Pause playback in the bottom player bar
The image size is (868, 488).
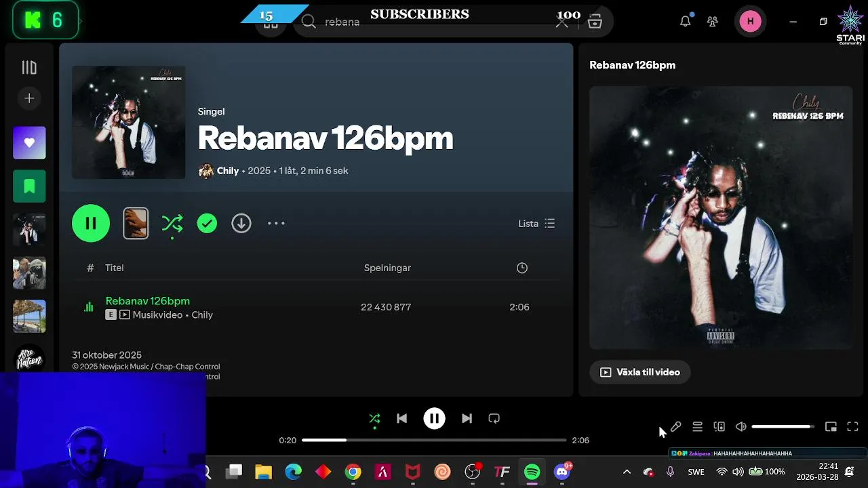tap(434, 419)
